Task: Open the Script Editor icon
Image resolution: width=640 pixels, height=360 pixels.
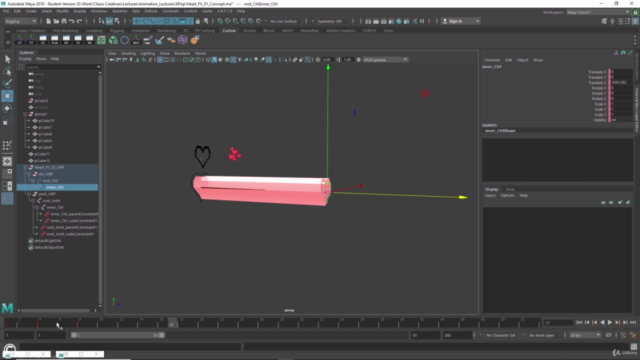Action: point(633,347)
